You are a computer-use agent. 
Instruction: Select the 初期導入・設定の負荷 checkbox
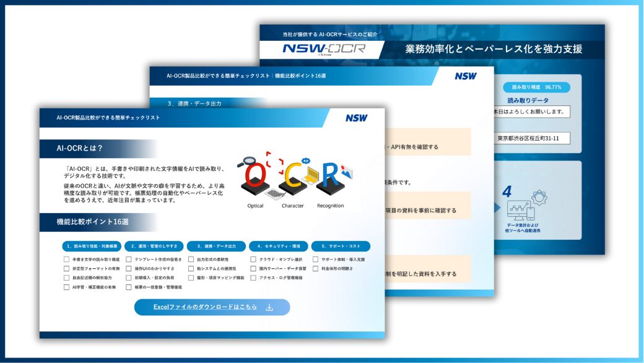tap(129, 278)
